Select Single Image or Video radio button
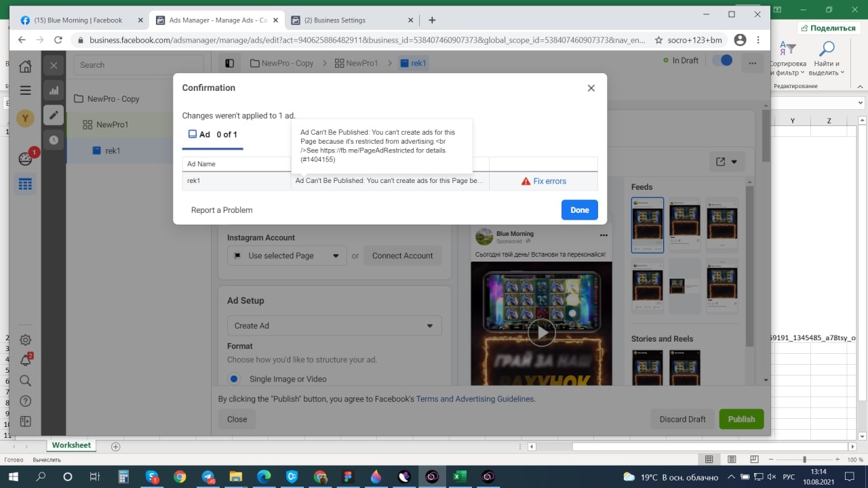This screenshot has width=868, height=488. [x=234, y=379]
